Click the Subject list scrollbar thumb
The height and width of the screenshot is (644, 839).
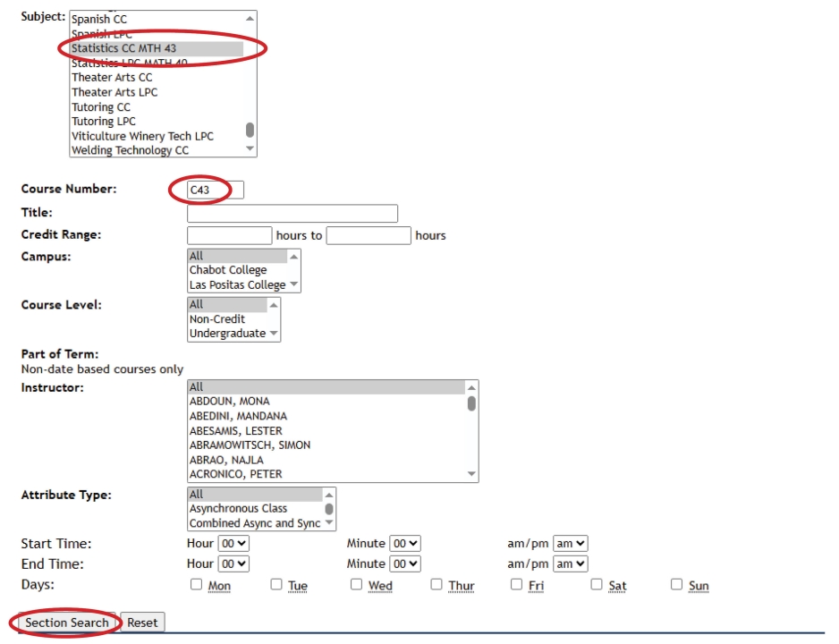(x=250, y=130)
